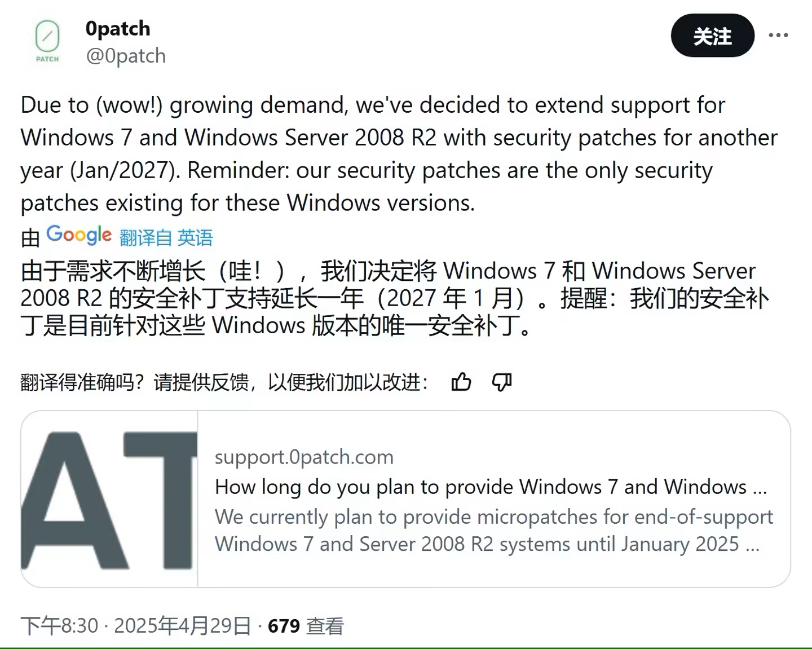Viewport: 812px width, 649px height.
Task: Open the 0patch display name
Action: pyautogui.click(x=118, y=28)
